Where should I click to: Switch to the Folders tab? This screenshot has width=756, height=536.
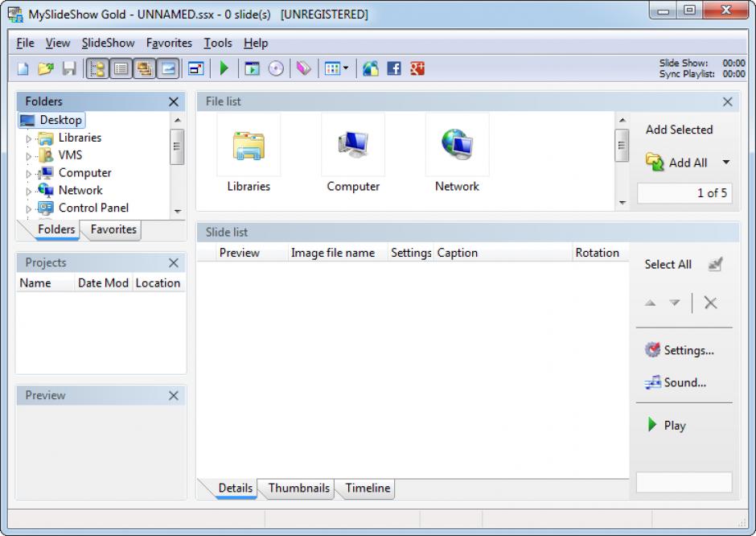(56, 229)
